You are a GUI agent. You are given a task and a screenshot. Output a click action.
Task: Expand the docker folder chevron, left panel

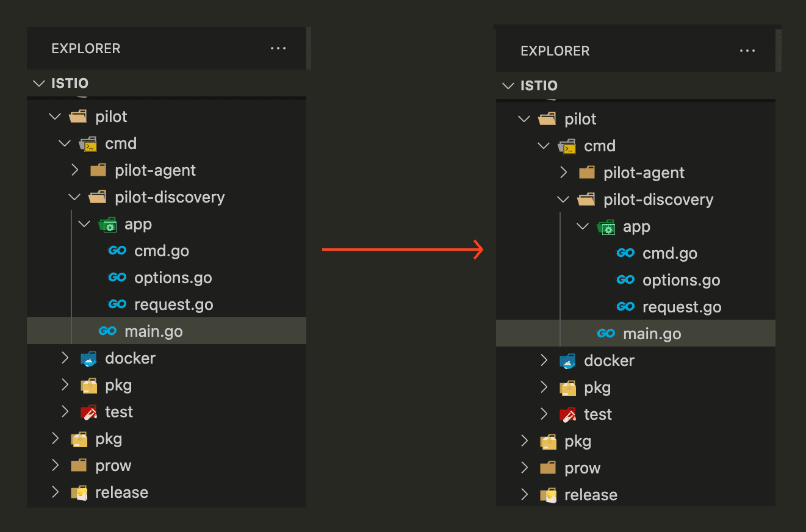pyautogui.click(x=65, y=358)
